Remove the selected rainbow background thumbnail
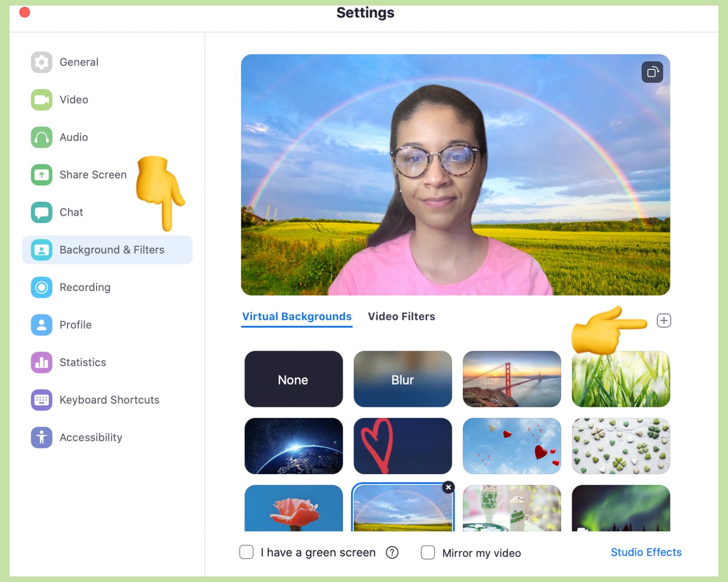This screenshot has width=728, height=582. click(x=448, y=487)
